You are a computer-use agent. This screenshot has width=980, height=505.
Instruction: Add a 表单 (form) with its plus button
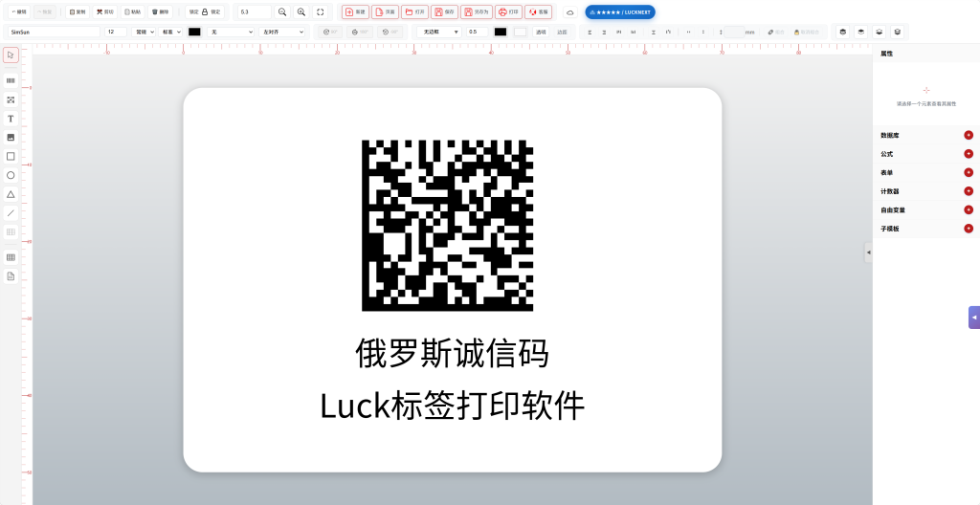click(969, 172)
